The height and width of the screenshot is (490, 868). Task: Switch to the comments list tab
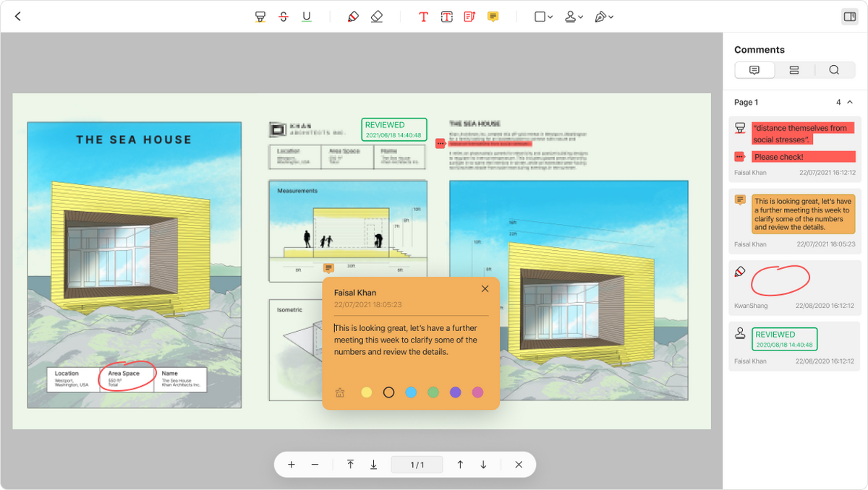pos(754,70)
